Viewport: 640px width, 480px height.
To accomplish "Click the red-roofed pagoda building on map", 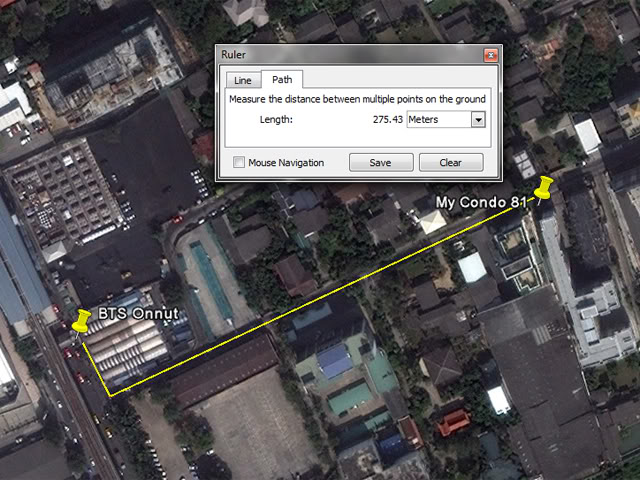I will pyautogui.click(x=453, y=422).
